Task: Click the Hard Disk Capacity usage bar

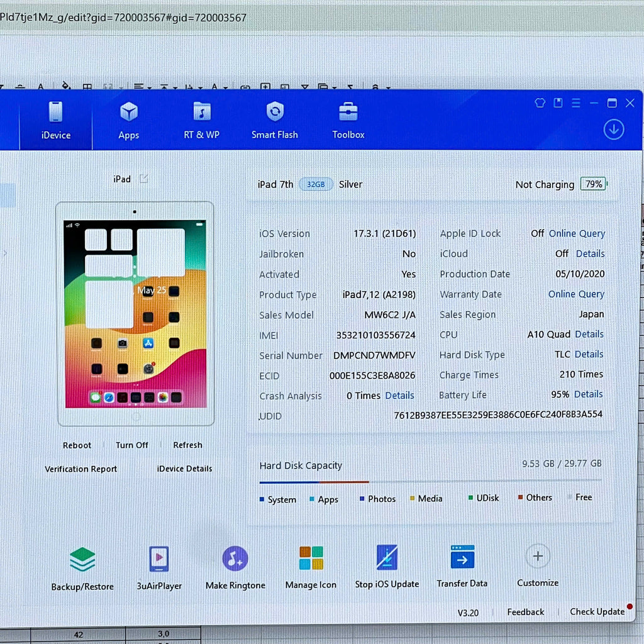Action: click(x=430, y=482)
